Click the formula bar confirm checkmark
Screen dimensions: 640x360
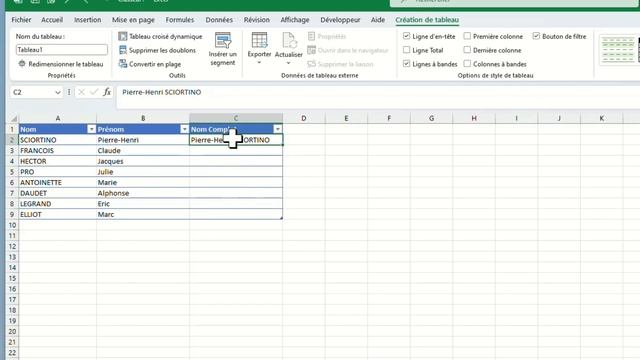[94, 92]
